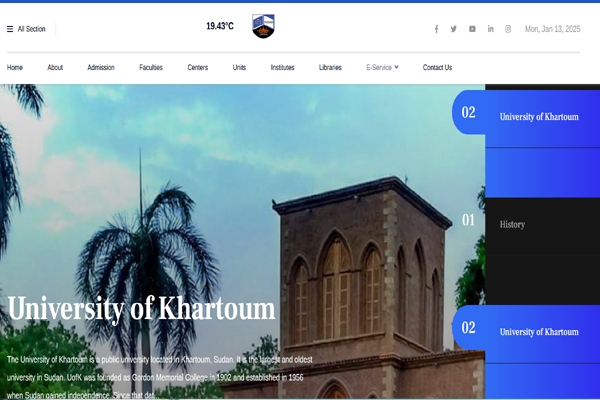
Task: Open the Centers menu item
Action: coord(197,67)
